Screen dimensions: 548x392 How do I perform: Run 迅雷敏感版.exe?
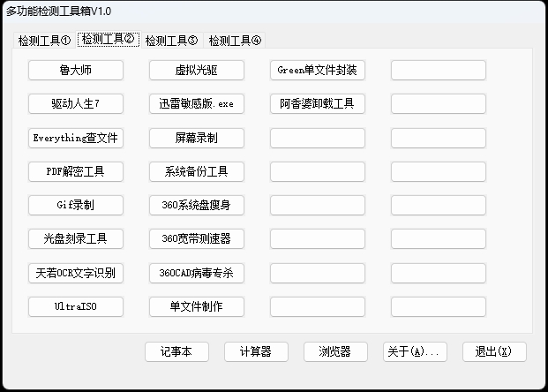(197, 104)
